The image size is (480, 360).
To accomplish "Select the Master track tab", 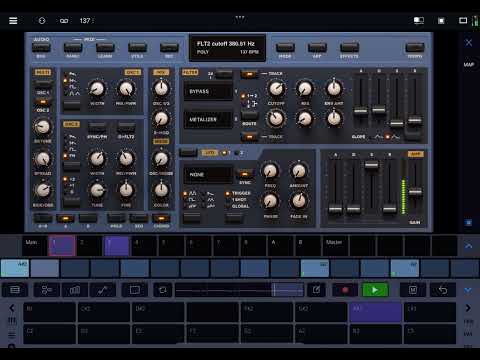I will (x=335, y=246).
